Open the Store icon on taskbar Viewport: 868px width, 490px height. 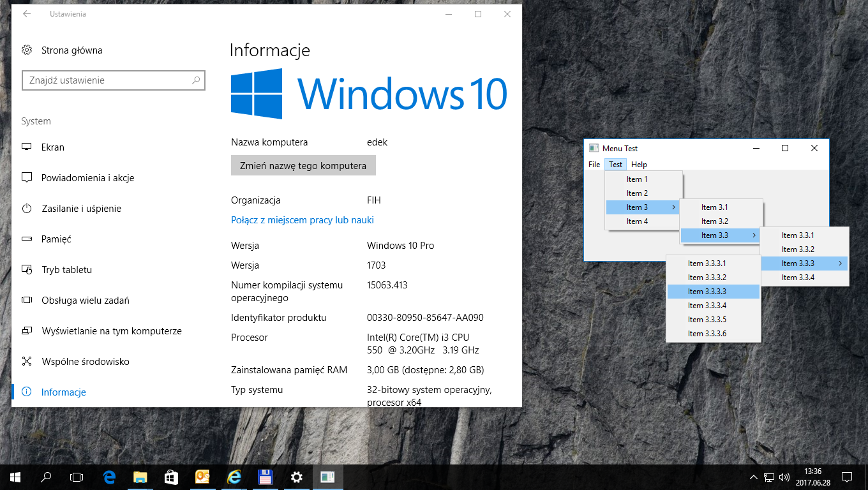(x=170, y=477)
